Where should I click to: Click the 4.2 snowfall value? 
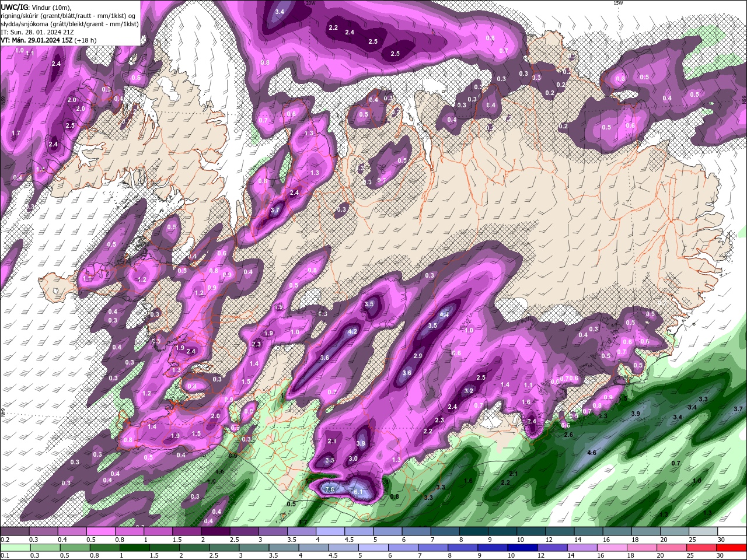(352, 331)
